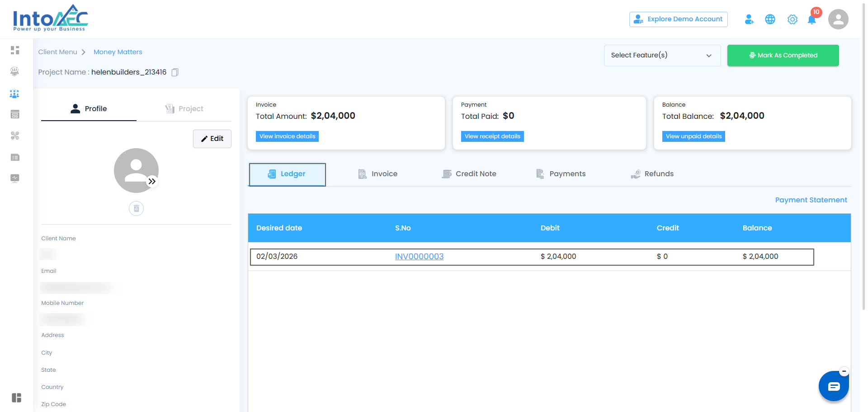This screenshot has height=412, width=868.
Task: Click View unpaid details
Action: coord(693,136)
